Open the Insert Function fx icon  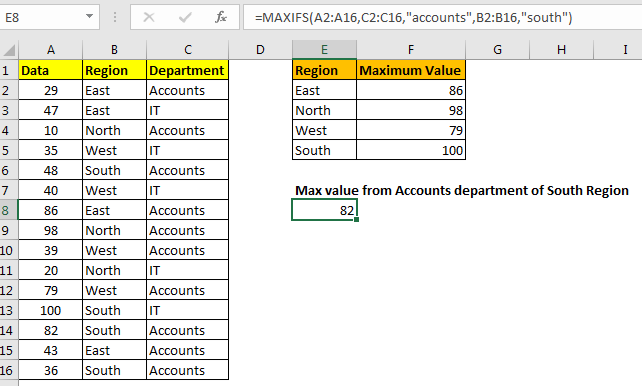(221, 17)
